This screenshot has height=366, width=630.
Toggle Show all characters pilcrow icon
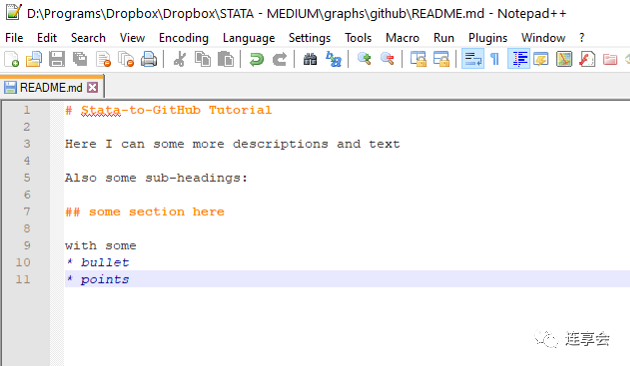click(495, 59)
